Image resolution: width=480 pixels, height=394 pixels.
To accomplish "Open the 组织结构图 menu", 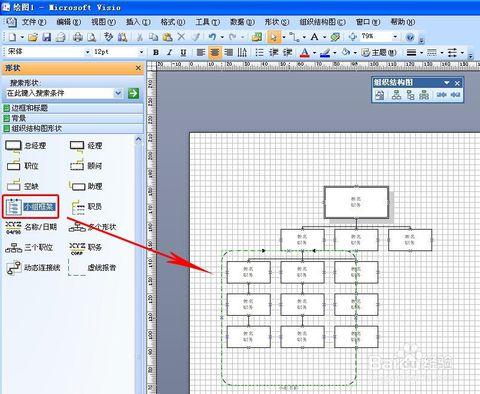I will pos(322,22).
